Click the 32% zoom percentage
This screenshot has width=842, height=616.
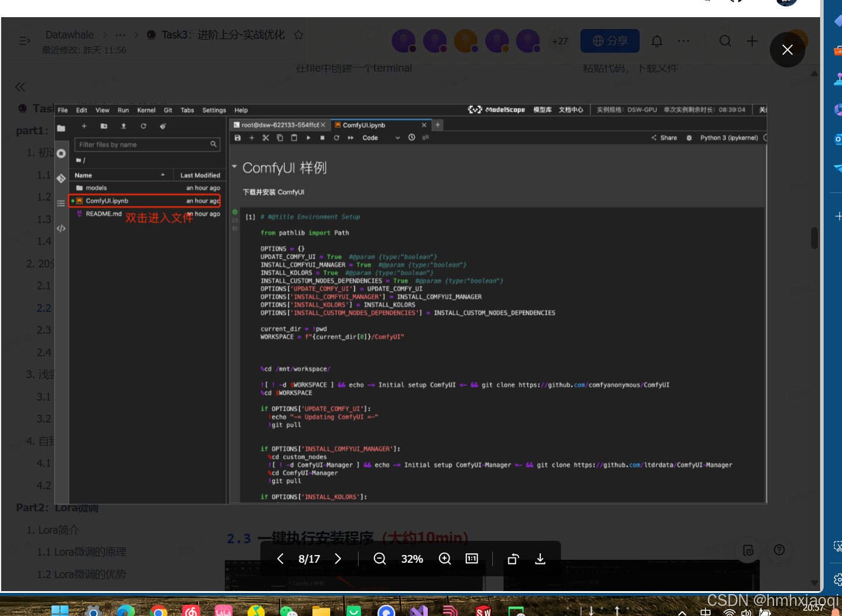(x=412, y=559)
